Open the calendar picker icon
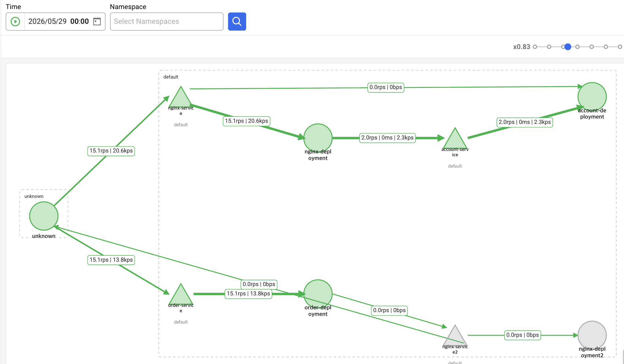This screenshot has width=624, height=364. tap(97, 22)
